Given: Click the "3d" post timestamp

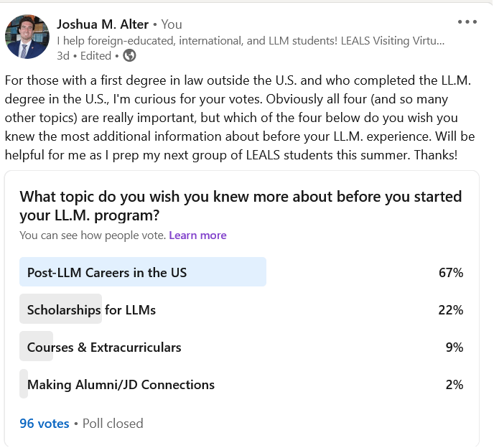Looking at the screenshot, I should (63, 55).
